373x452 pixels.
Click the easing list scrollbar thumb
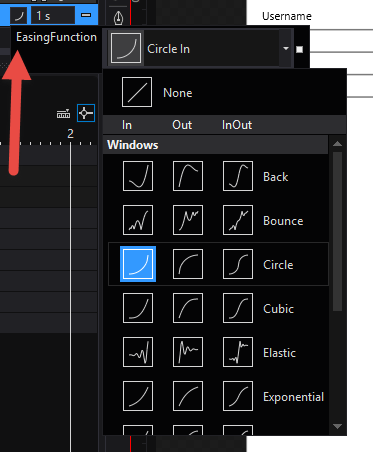tap(337, 232)
